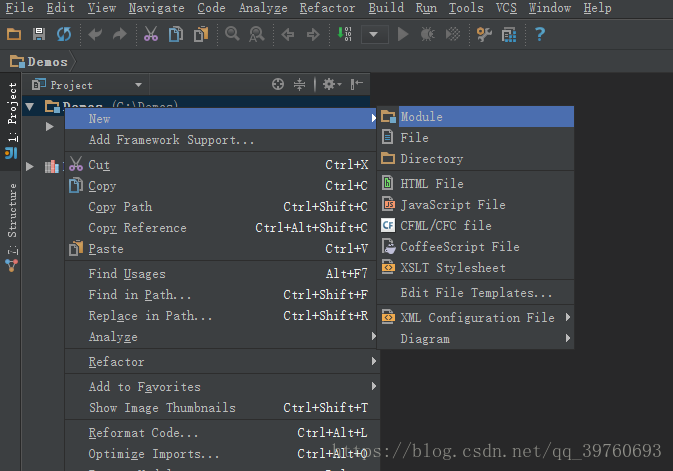Expand the Diagram submenu
Screen dimensions: 673x471
(475, 339)
